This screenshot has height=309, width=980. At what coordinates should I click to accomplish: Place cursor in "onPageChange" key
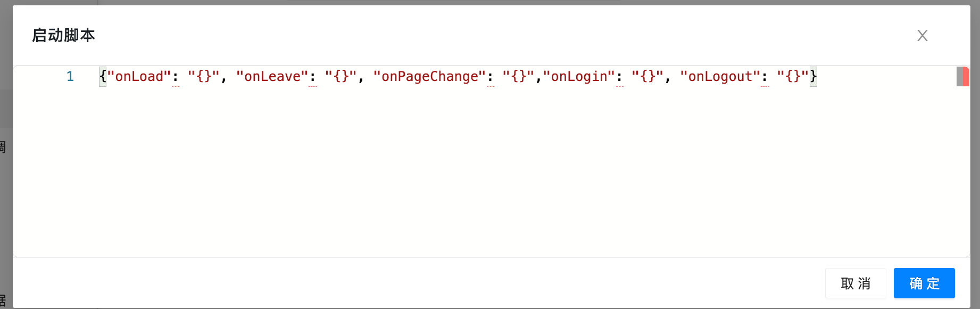pos(430,77)
